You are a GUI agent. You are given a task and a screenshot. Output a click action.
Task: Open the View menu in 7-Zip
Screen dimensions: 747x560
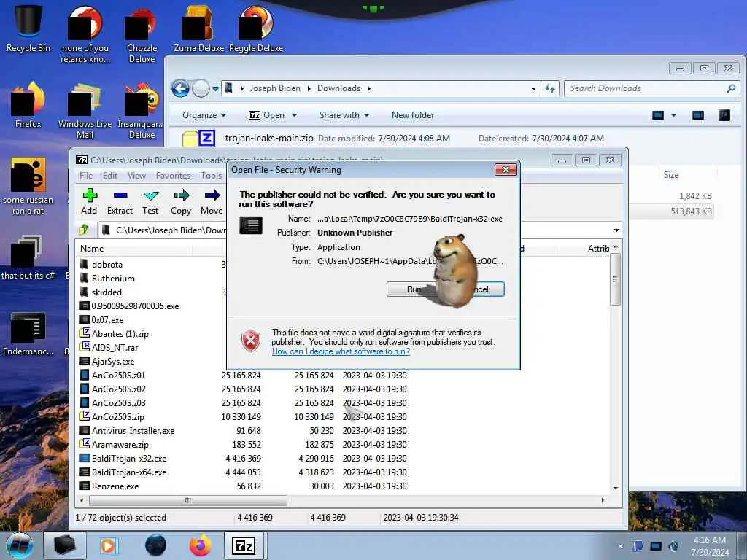[136, 176]
